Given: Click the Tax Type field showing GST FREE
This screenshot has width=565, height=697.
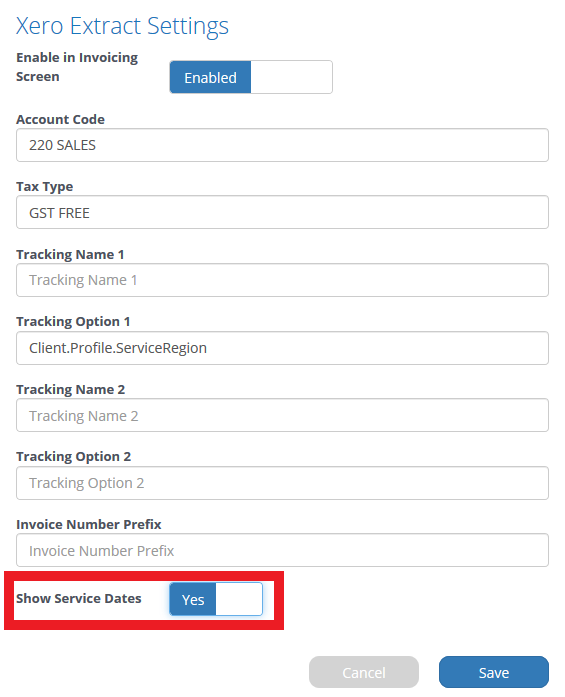Looking at the screenshot, I should pos(282,212).
